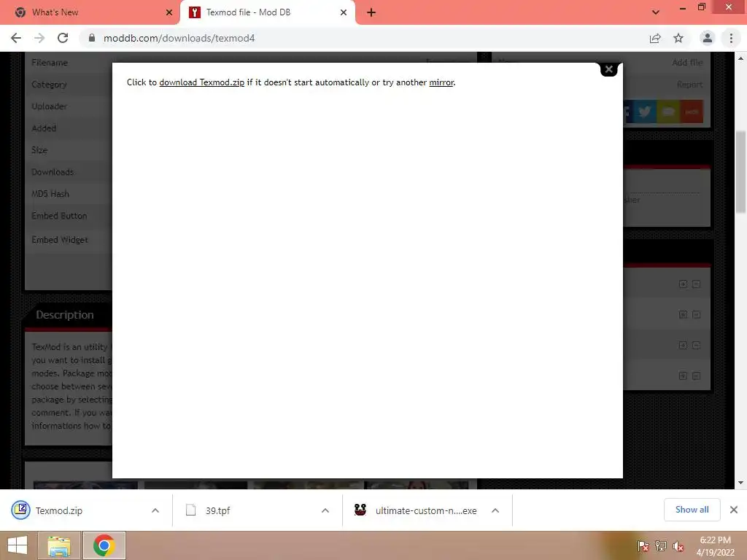
Task: Close the Texmod file tab
Action: [x=344, y=12]
